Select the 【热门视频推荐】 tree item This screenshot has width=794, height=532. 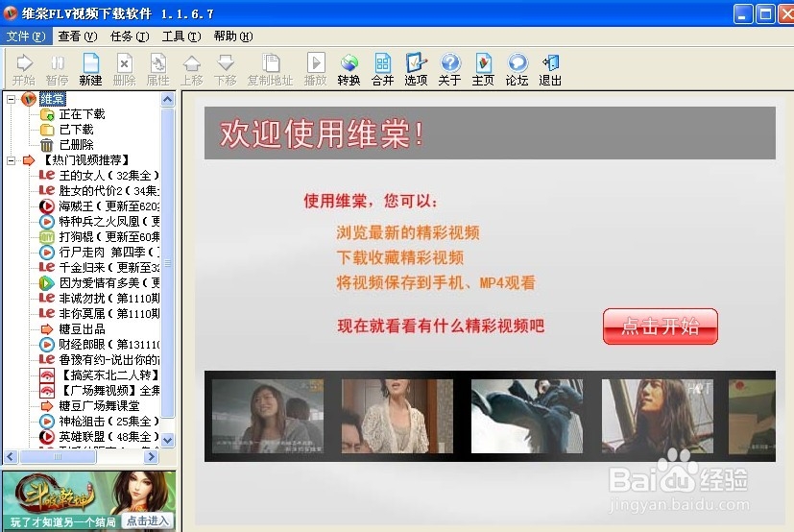[x=84, y=160]
